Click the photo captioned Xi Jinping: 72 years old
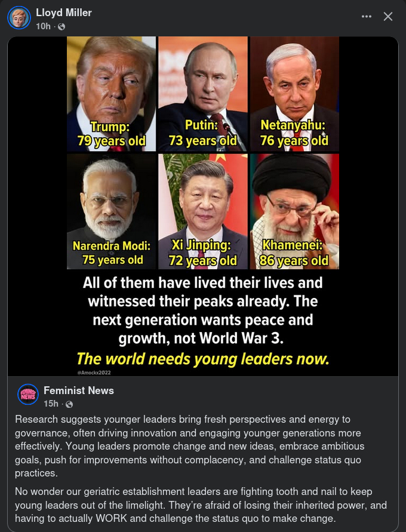The width and height of the screenshot is (406, 532). [203, 211]
